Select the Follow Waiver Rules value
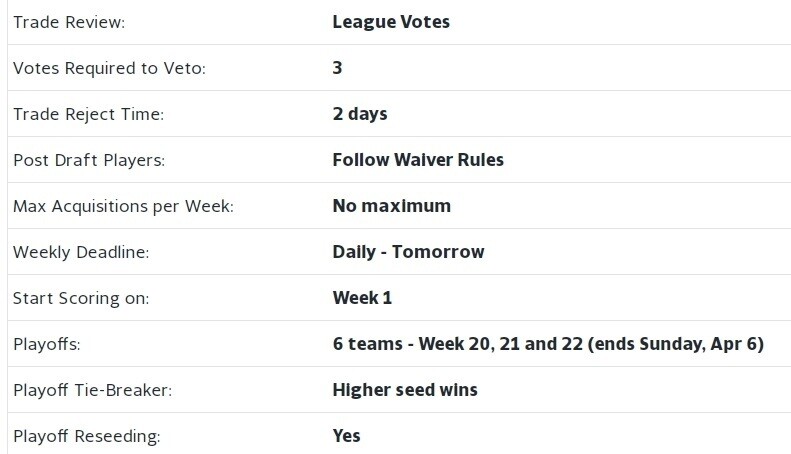 click(x=418, y=160)
